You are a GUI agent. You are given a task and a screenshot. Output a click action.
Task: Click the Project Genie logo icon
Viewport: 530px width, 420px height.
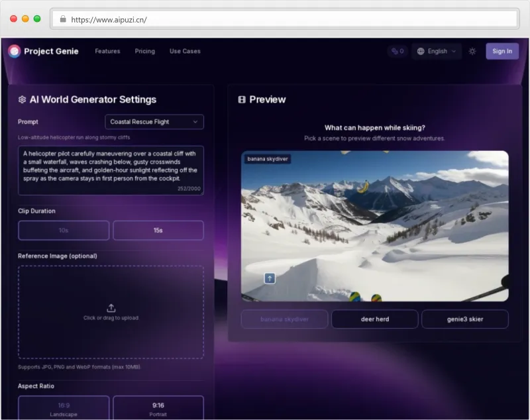coord(15,51)
